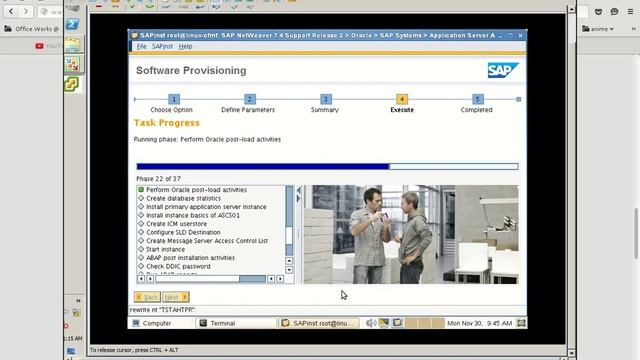Click the red and green arrows sidebar icon

point(72,64)
